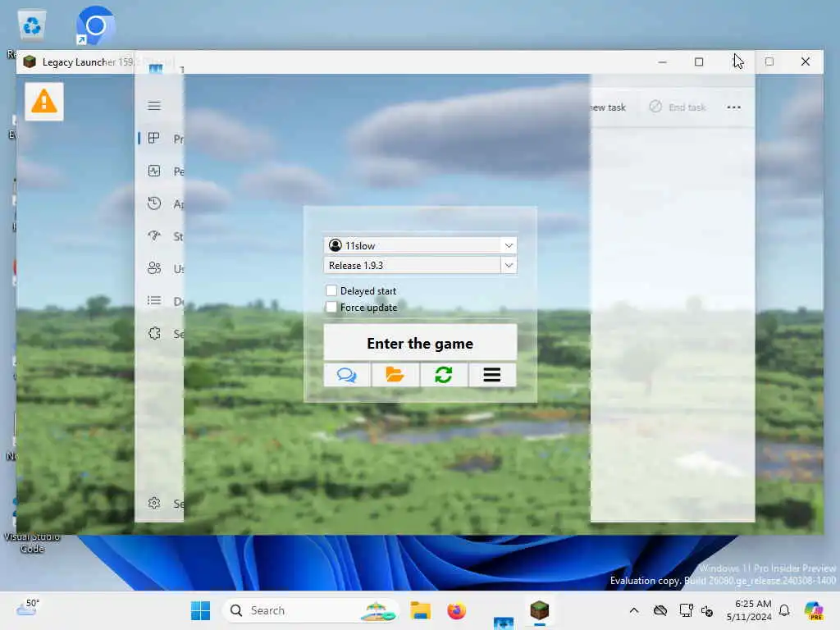840x630 pixels.
Task: Enable the Delayed start checkbox
Action: (x=331, y=290)
